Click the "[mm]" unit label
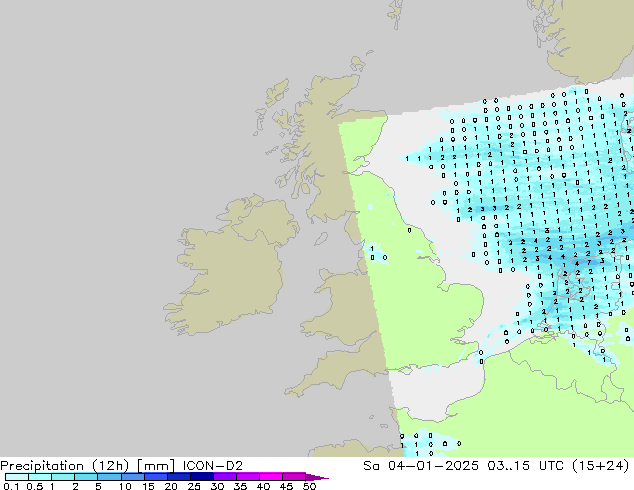634x490 pixels. click(156, 466)
